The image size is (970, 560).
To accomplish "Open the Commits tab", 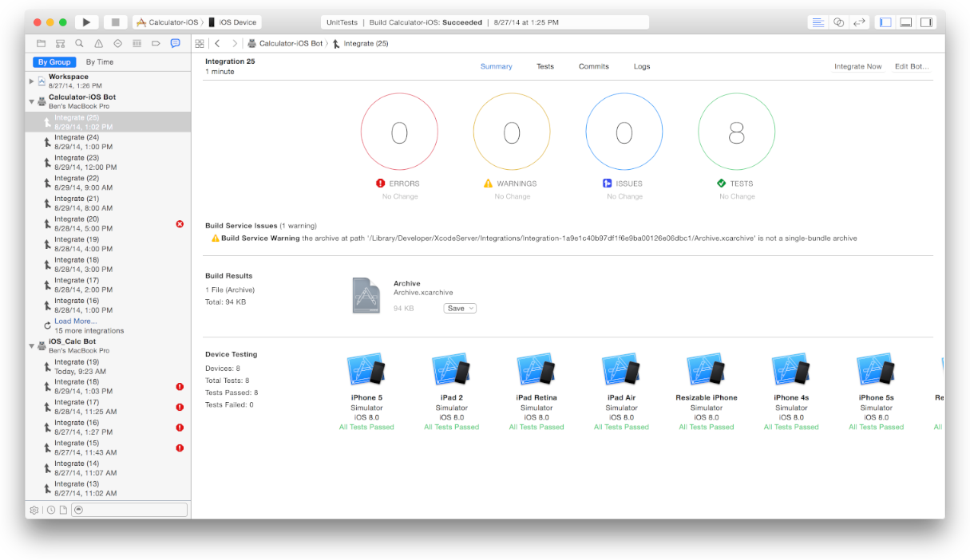I will pyautogui.click(x=594, y=66).
